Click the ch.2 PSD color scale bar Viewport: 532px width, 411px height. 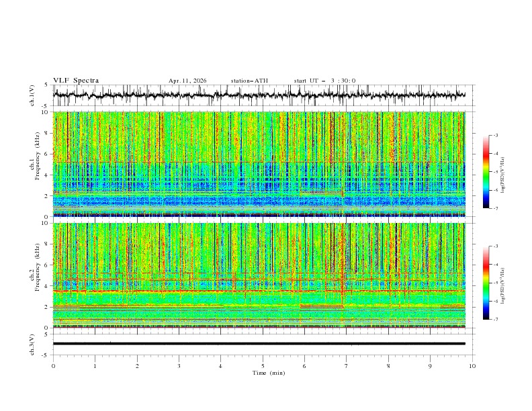[x=486, y=283]
